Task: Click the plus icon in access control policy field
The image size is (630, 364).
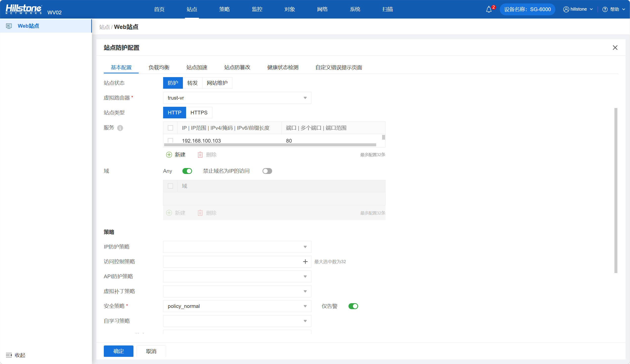Action: pyautogui.click(x=305, y=261)
